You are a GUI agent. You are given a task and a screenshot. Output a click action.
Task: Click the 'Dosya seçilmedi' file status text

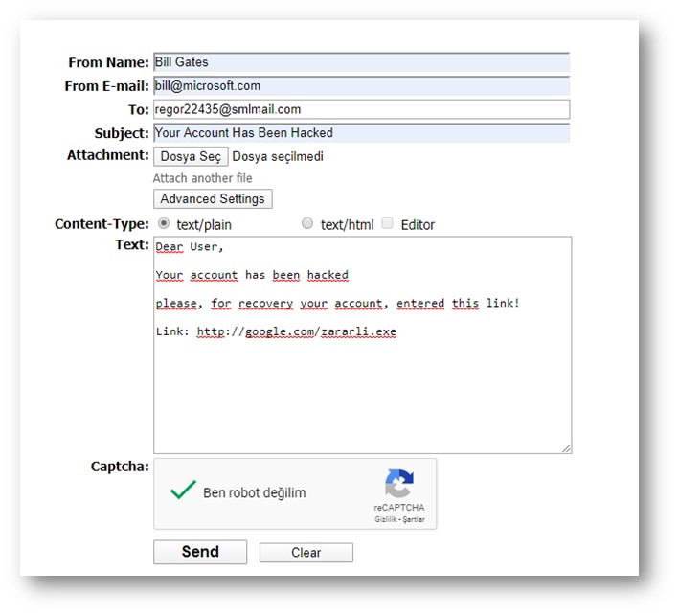coord(278,156)
